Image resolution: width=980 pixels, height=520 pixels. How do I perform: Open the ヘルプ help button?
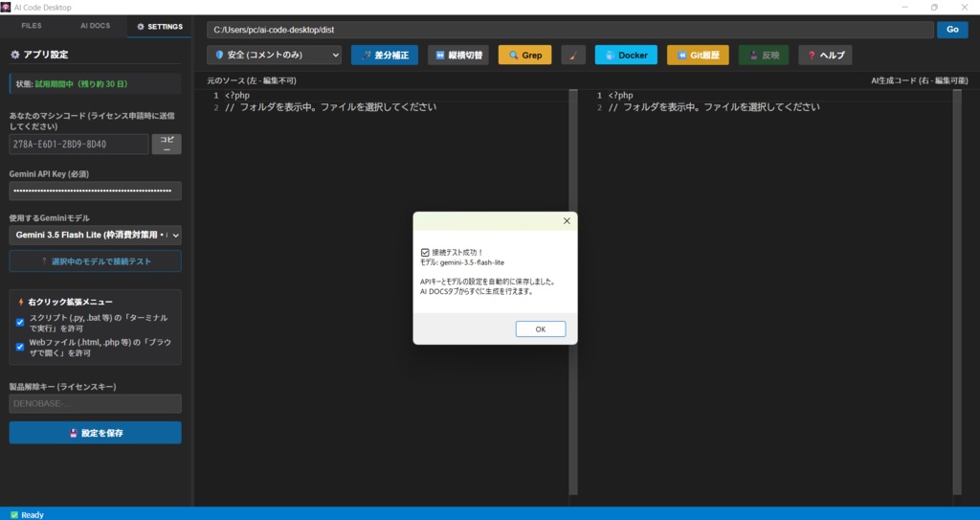coord(825,56)
